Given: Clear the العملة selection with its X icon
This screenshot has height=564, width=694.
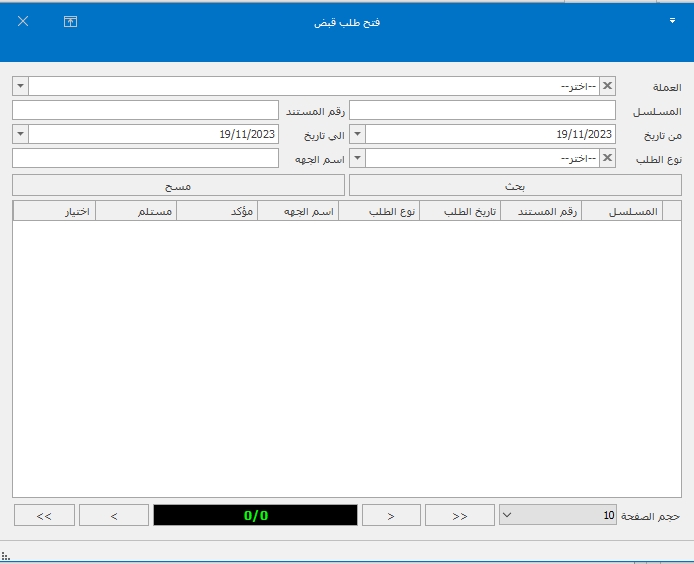Looking at the screenshot, I should (x=607, y=86).
